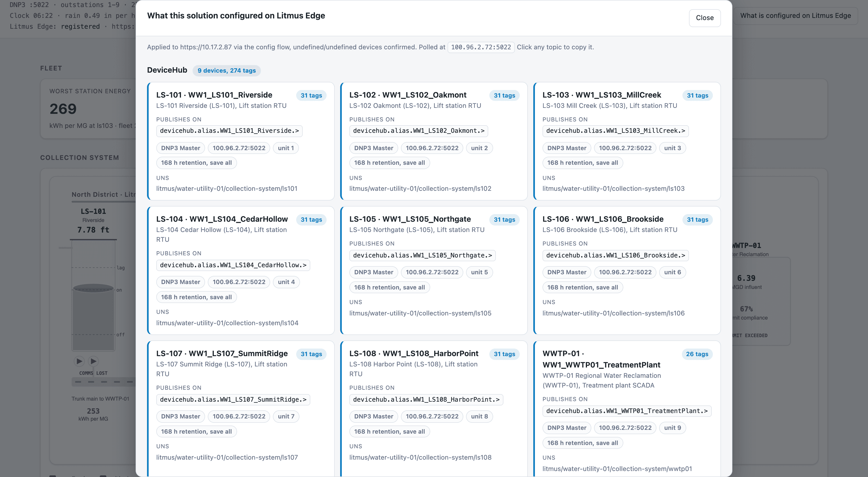
Task: Click card title 'LS-108 · WW1_LS108_HarborPoint'
Action: 413,353
